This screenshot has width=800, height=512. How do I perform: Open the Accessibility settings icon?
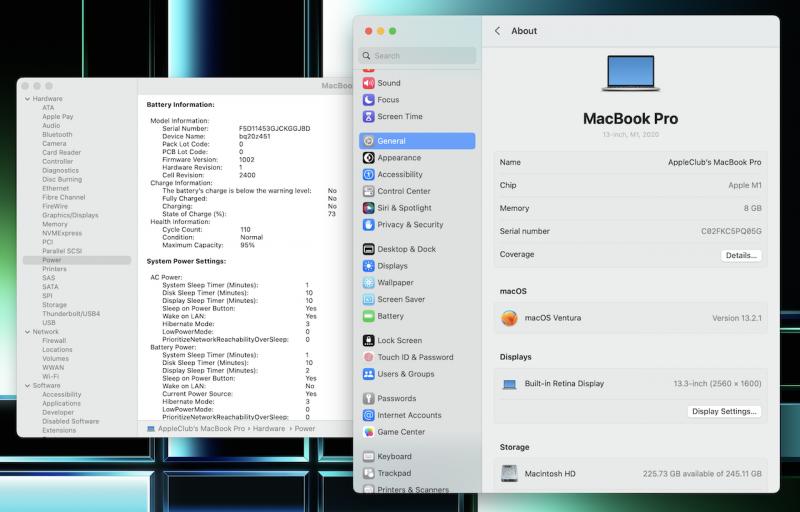pos(369,175)
